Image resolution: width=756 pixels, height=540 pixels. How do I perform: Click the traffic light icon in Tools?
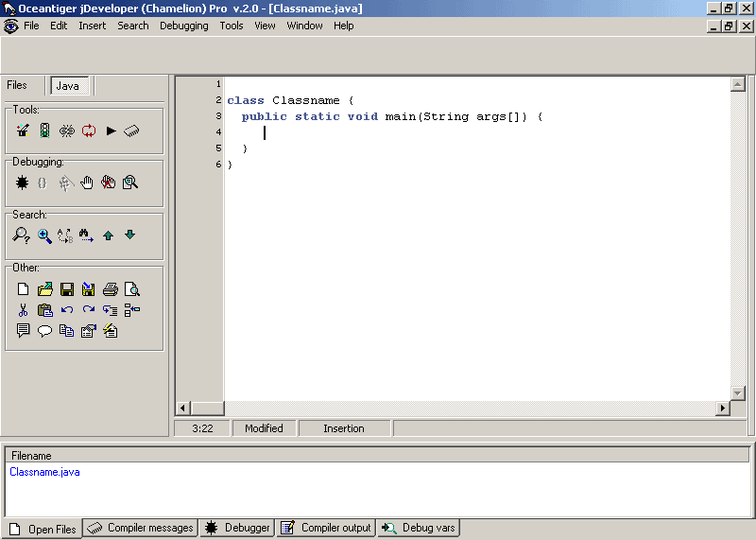[44, 131]
